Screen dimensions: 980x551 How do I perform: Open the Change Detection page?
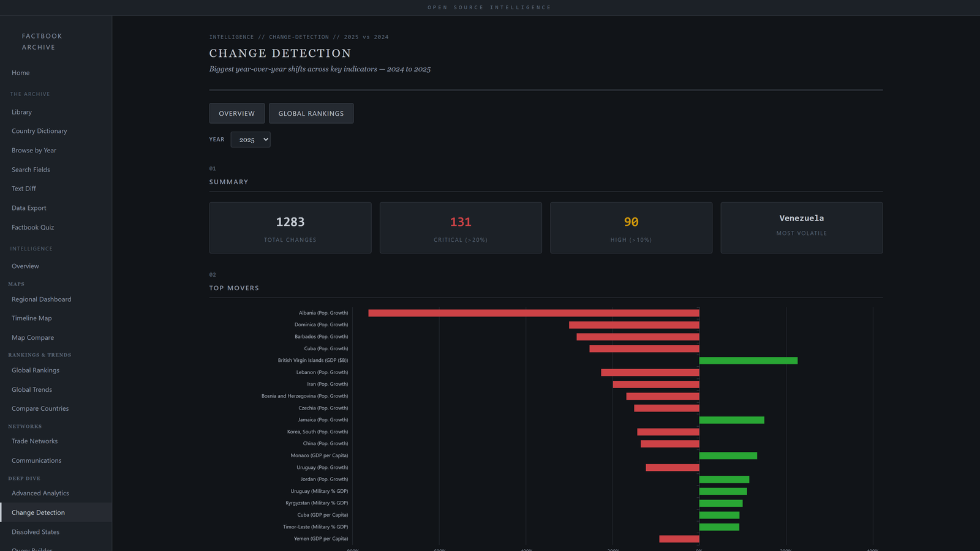tap(38, 512)
